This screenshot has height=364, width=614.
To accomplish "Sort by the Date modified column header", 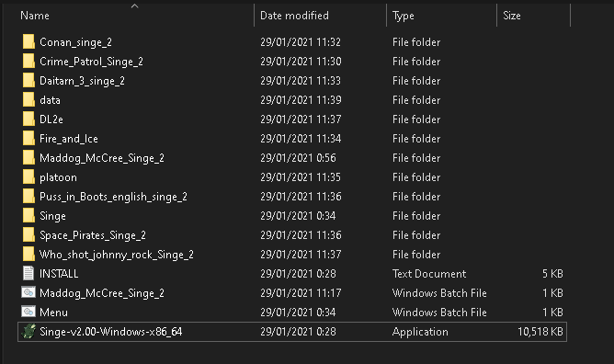I will pyautogui.click(x=294, y=16).
